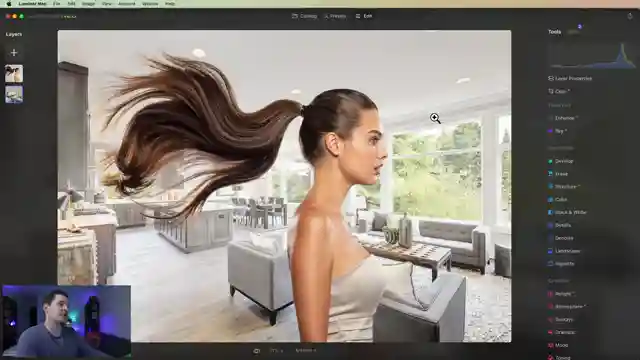Open the Dramatic tool
This screenshot has height=360, width=640.
(562, 332)
